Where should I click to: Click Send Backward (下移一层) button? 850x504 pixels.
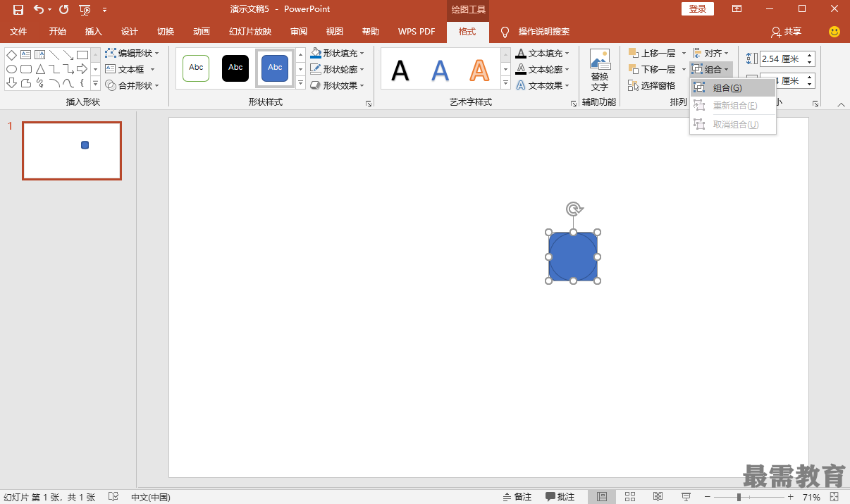(652, 69)
